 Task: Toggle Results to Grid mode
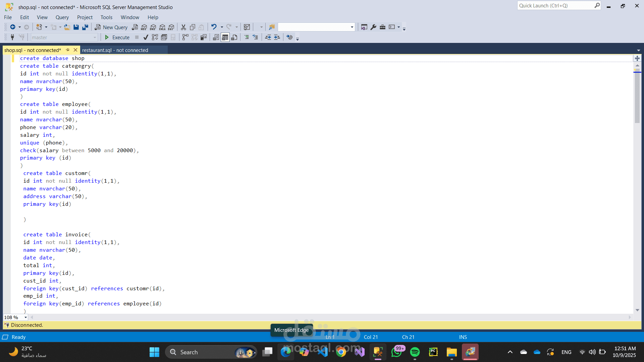225,37
